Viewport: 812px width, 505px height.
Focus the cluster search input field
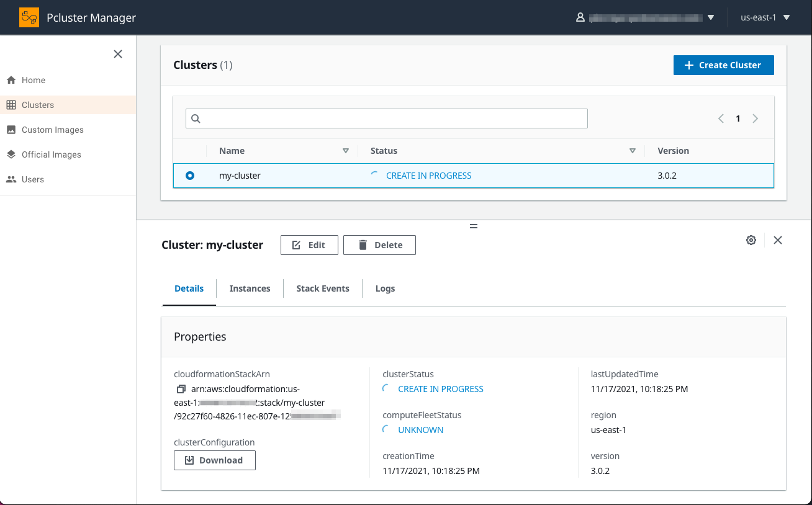(x=386, y=118)
